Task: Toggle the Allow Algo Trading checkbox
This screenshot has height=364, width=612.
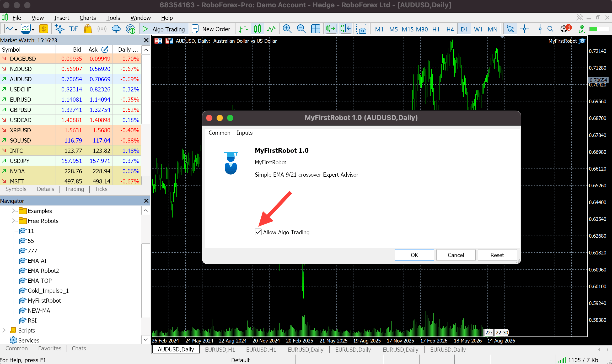Action: pyautogui.click(x=258, y=232)
